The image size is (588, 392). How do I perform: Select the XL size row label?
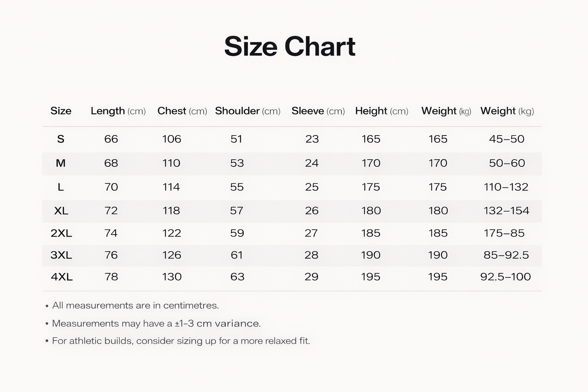[x=61, y=211]
